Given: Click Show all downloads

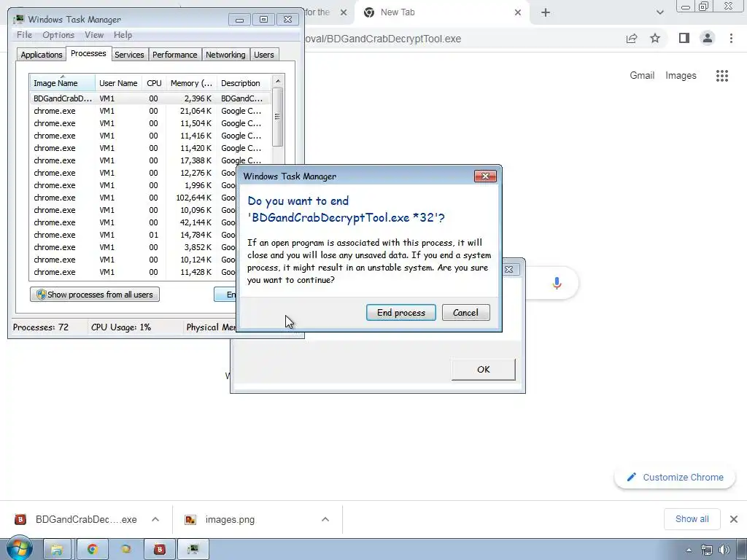Looking at the screenshot, I should 692,519.
